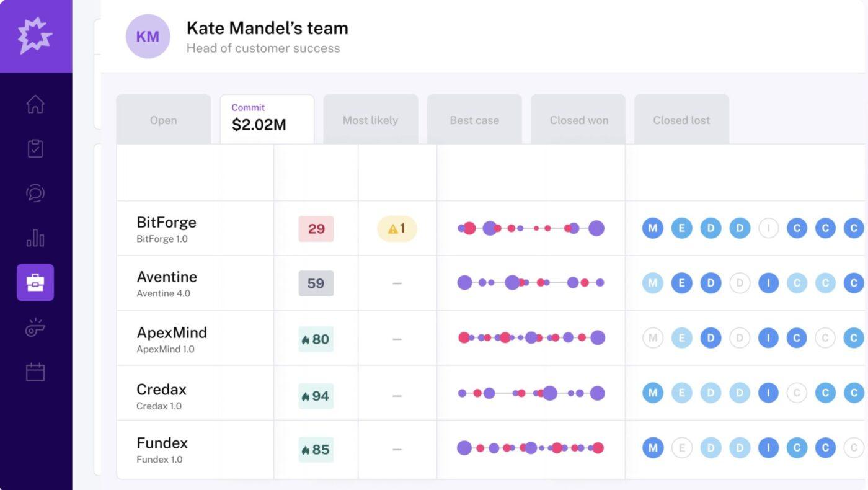Screen dimensions: 868x490
Task: Select the calendar icon in sidebar
Action: pyautogui.click(x=35, y=372)
